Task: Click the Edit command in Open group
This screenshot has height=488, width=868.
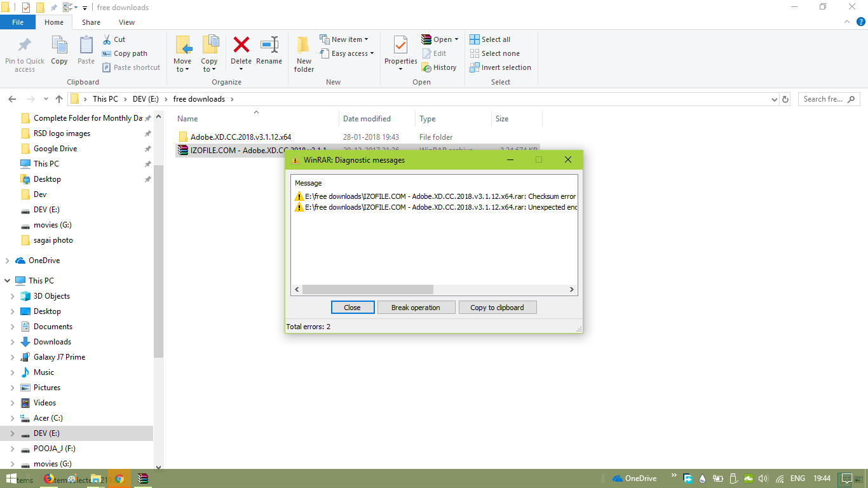Action: tap(434, 53)
